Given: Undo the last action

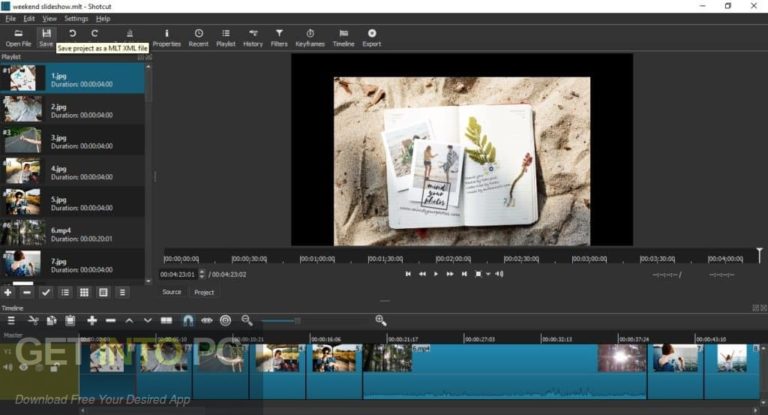Looking at the screenshot, I should click(72, 33).
